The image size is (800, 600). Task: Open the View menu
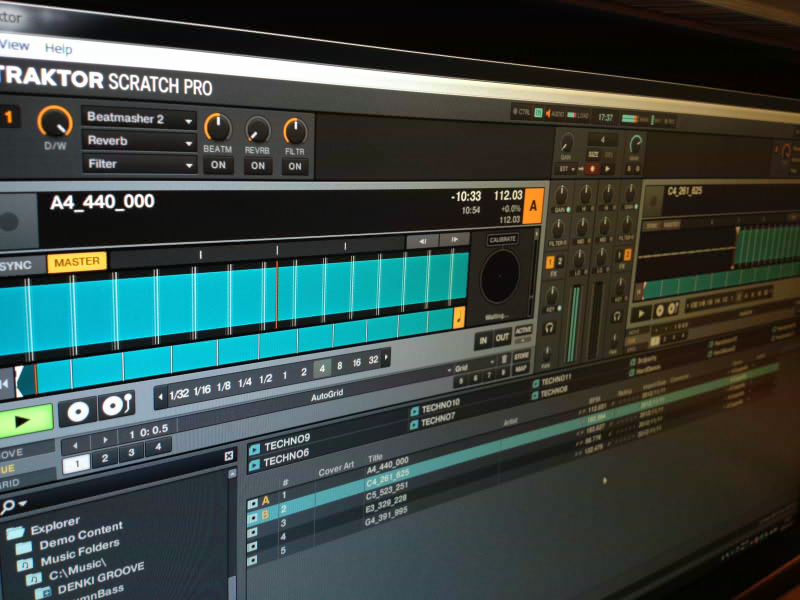click(14, 45)
